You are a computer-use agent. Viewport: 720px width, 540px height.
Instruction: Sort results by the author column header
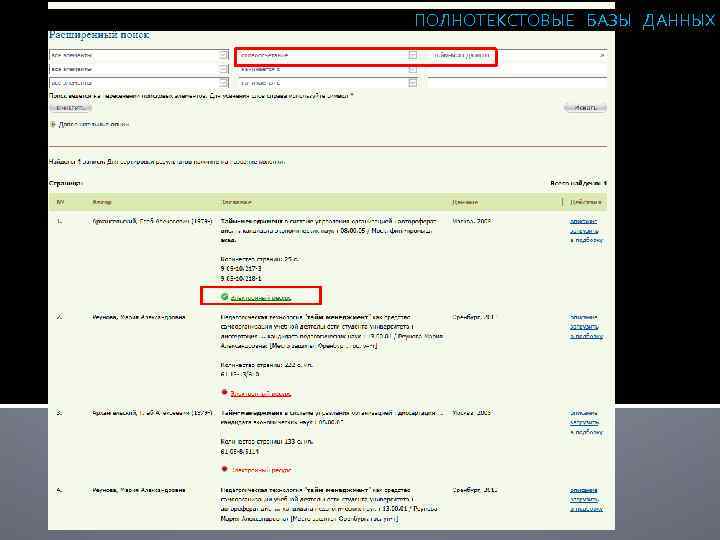102,202
